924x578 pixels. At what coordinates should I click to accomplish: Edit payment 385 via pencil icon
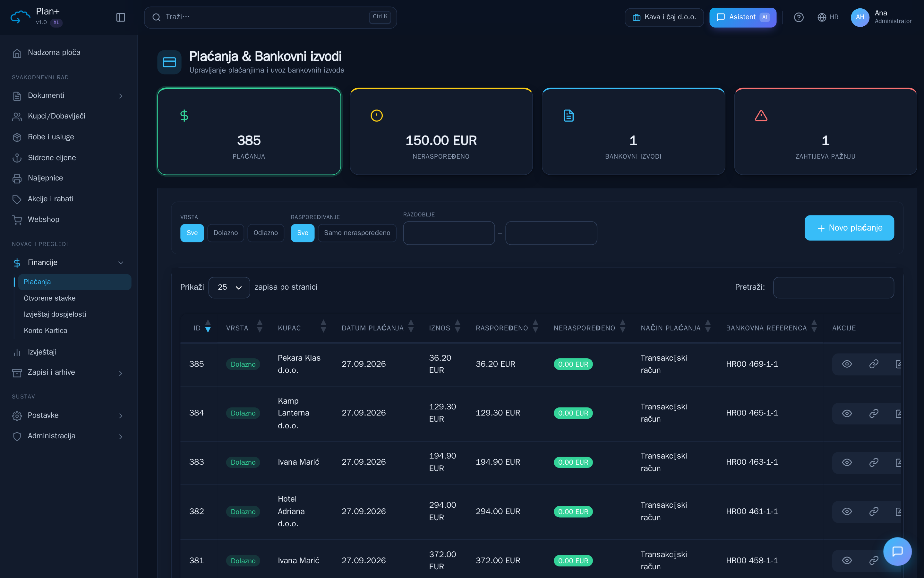pos(898,364)
